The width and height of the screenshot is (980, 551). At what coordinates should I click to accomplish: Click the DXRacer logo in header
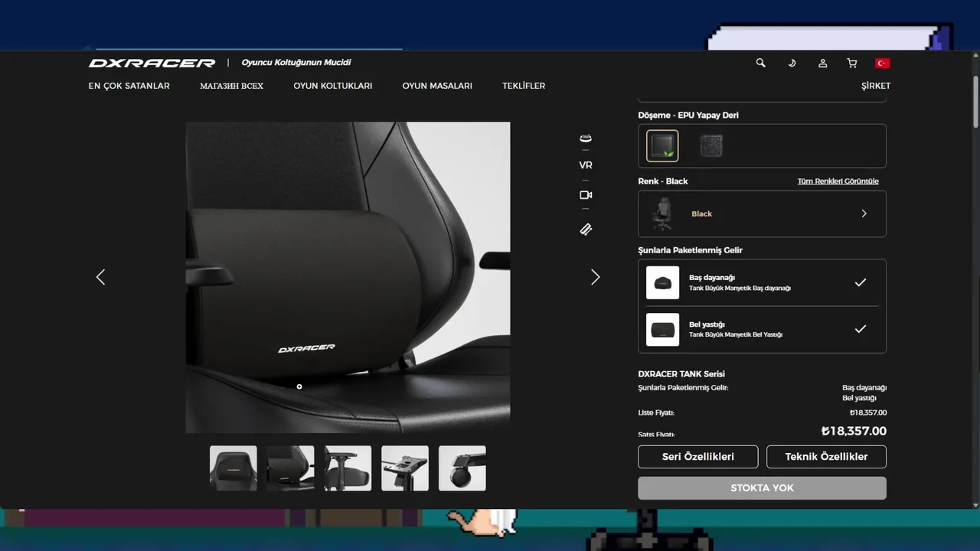[x=152, y=63]
